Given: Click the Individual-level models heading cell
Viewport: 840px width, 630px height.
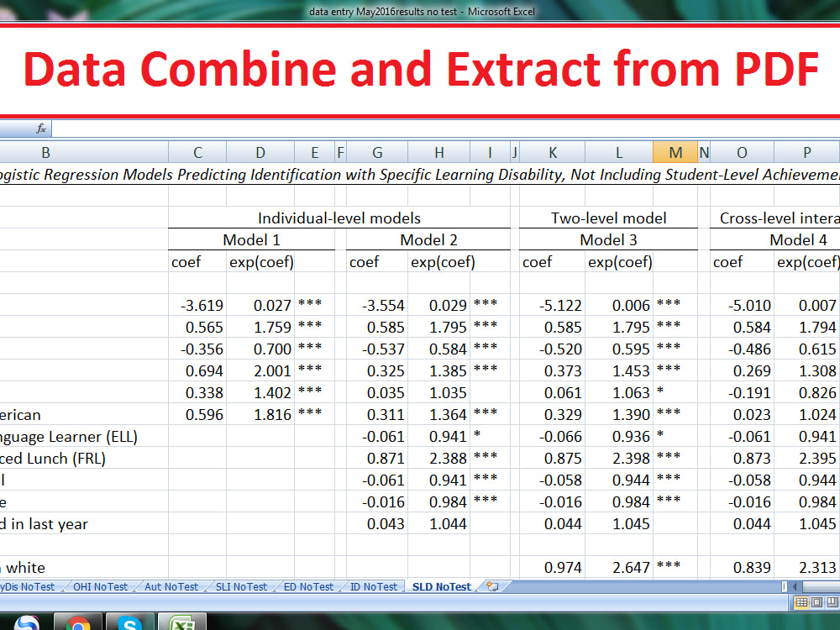Looking at the screenshot, I should pos(339,218).
